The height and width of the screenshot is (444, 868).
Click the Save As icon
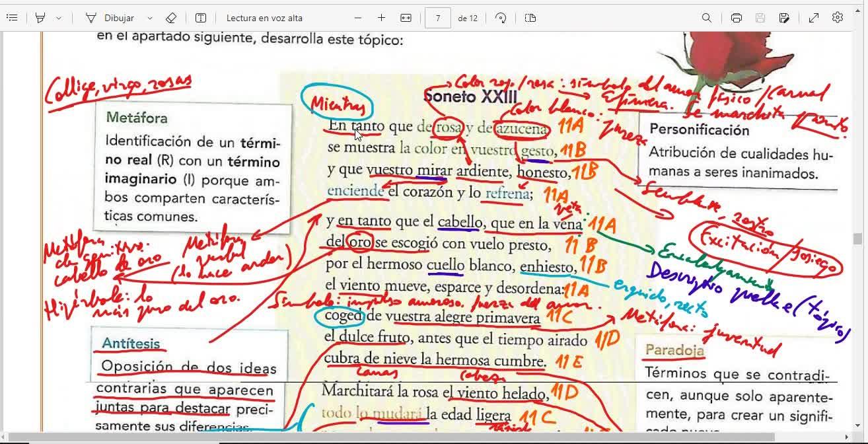[x=784, y=18]
